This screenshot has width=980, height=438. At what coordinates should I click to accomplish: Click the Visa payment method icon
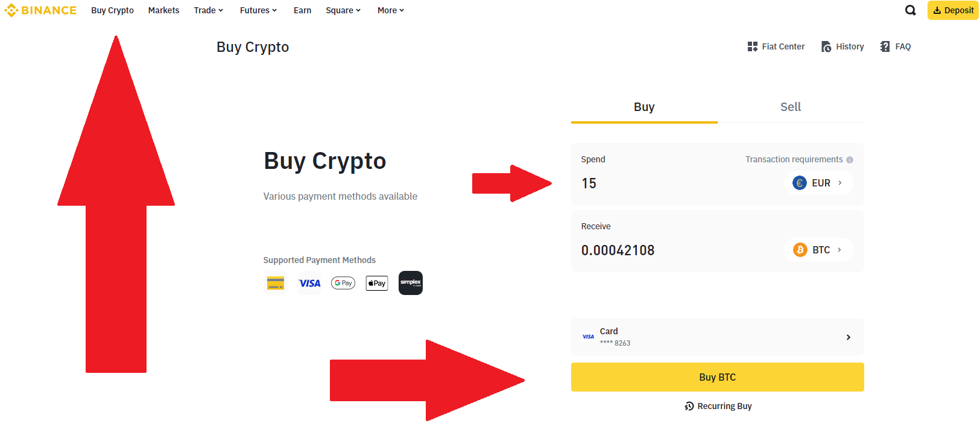(x=309, y=283)
